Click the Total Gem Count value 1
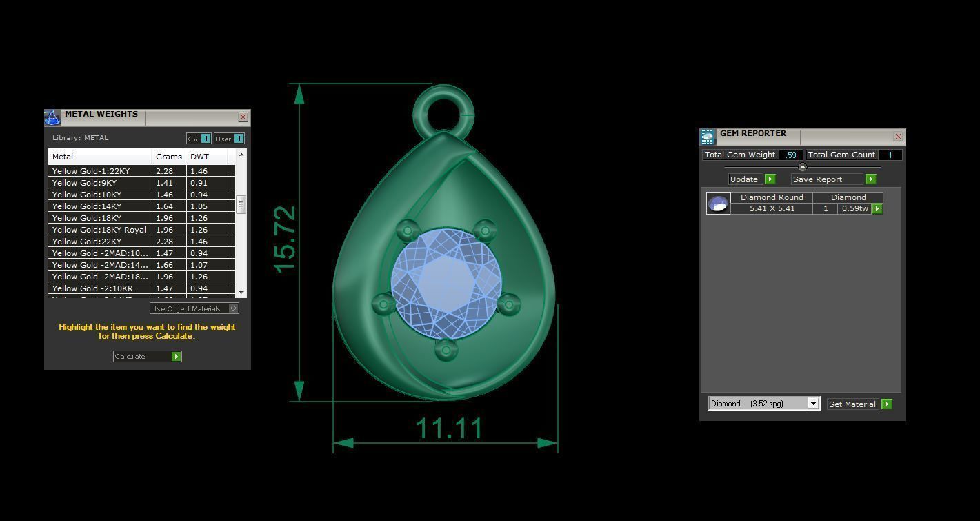Image resolution: width=980 pixels, height=521 pixels. point(890,155)
